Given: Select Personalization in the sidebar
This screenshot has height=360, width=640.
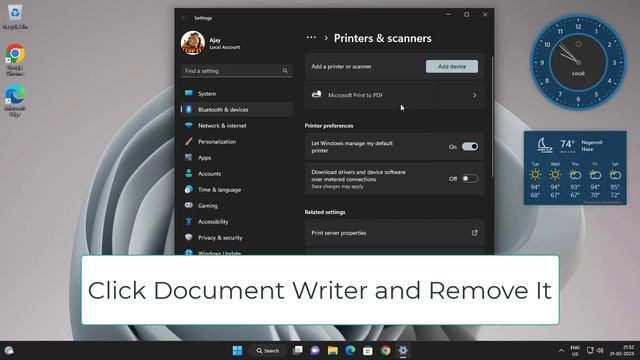Looking at the screenshot, I should (237, 141).
